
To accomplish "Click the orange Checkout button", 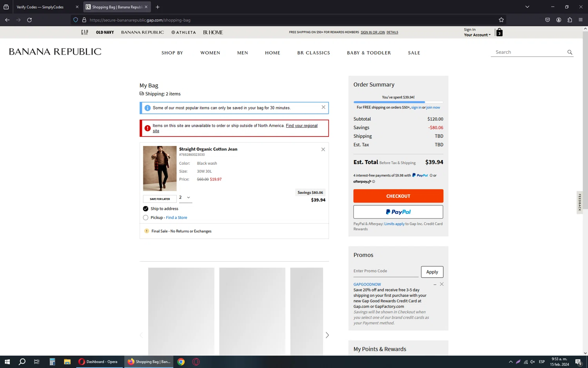I will 398,196.
